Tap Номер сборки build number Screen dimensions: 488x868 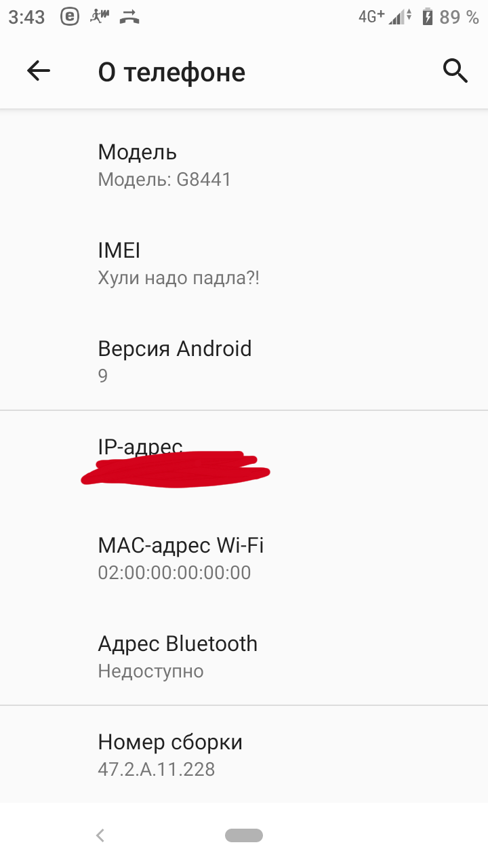(244, 755)
